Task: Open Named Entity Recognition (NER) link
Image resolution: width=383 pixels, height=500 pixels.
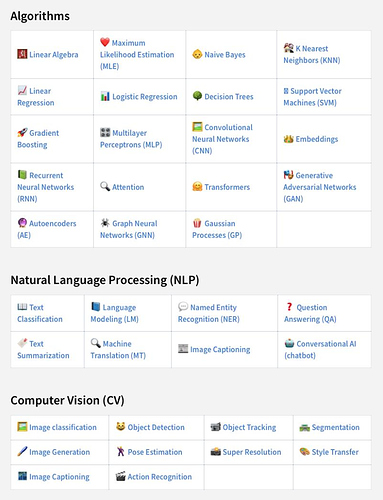Action: (209, 313)
